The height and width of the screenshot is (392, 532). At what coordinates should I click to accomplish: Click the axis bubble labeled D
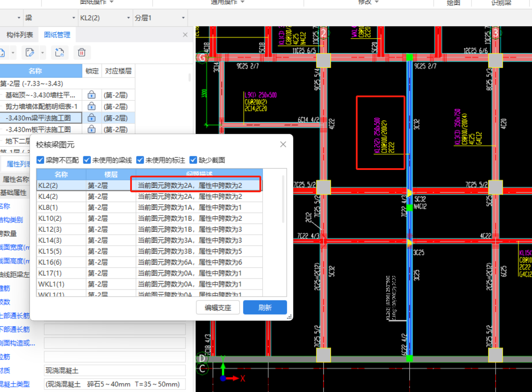tap(202, 358)
